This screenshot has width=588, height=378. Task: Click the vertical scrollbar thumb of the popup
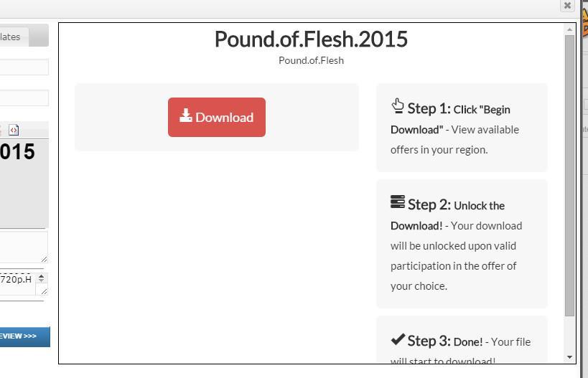click(569, 176)
